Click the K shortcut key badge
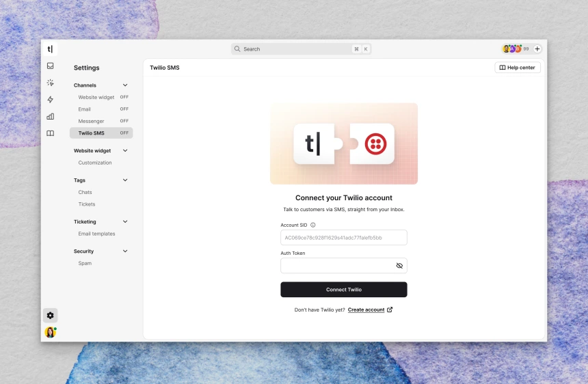This screenshot has width=588, height=384. click(x=366, y=49)
